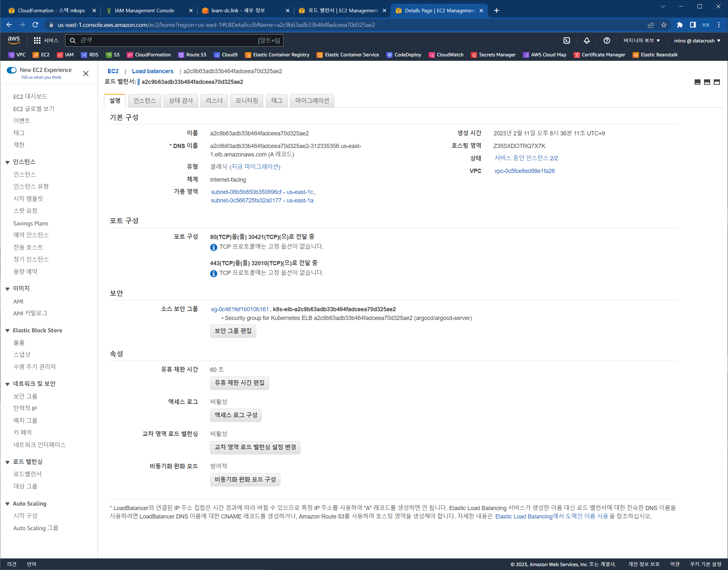The width and height of the screenshot is (728, 570).
Task: Collapse the Elastic Block Store section
Action: click(7, 330)
